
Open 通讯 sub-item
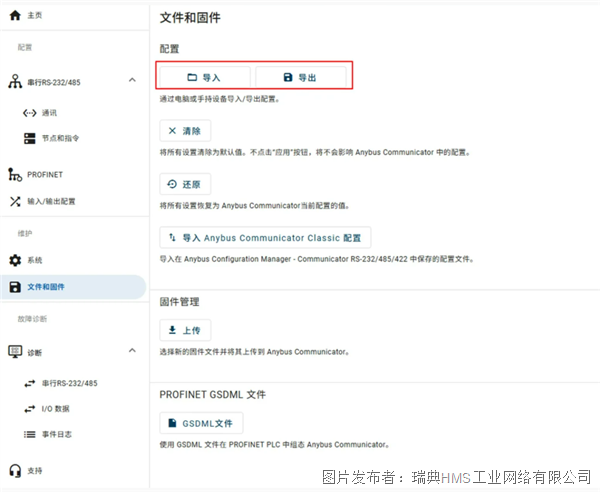tap(49, 113)
